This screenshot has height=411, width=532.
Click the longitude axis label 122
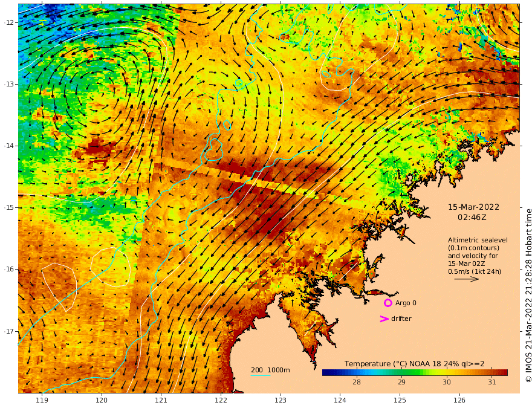tap(221, 401)
